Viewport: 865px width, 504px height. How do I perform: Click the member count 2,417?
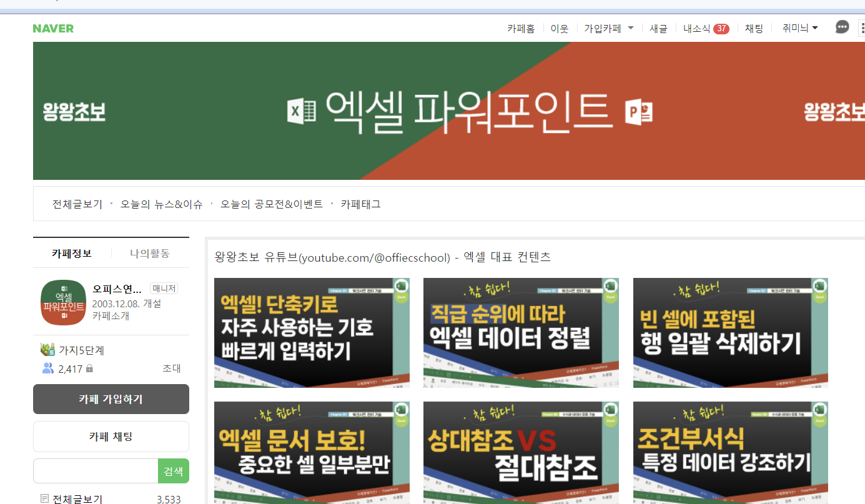[x=70, y=369]
